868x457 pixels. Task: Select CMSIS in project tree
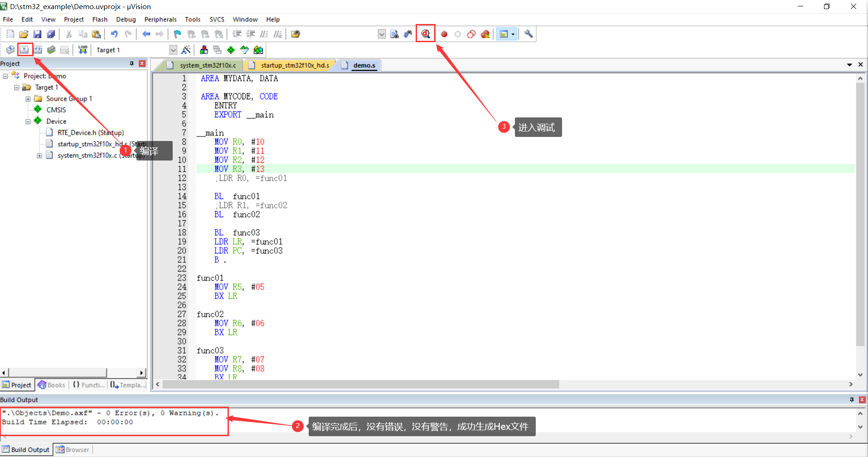(56, 110)
